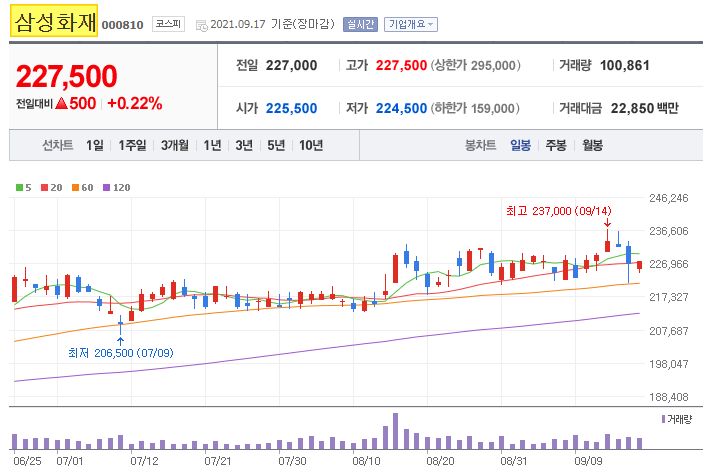This screenshot has width=703, height=475.
Task: Click the low price 224,500
Action: [x=401, y=109]
